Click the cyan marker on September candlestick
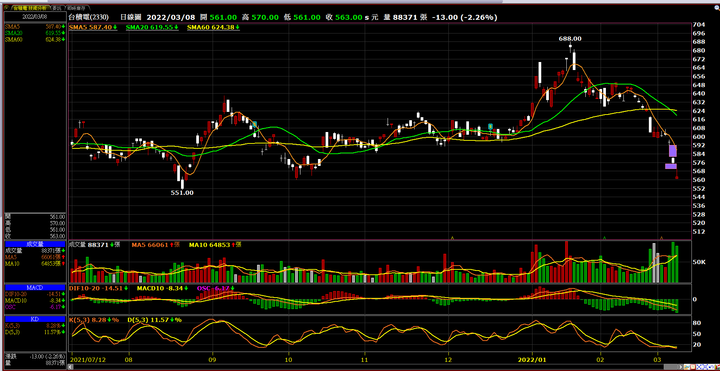The height and width of the screenshot is (371, 720). click(x=254, y=124)
